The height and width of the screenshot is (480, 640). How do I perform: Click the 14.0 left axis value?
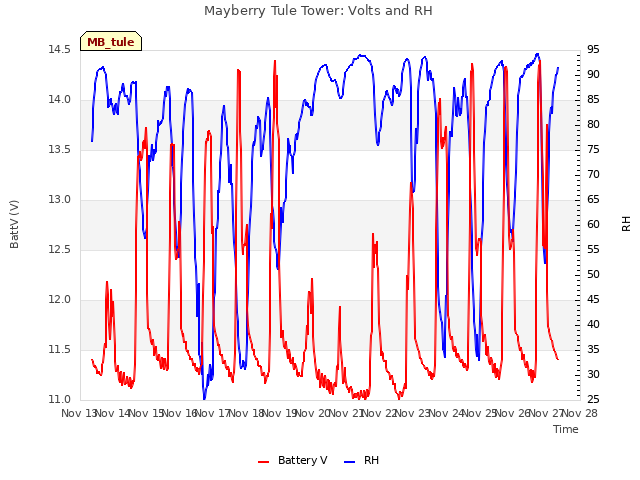point(60,100)
